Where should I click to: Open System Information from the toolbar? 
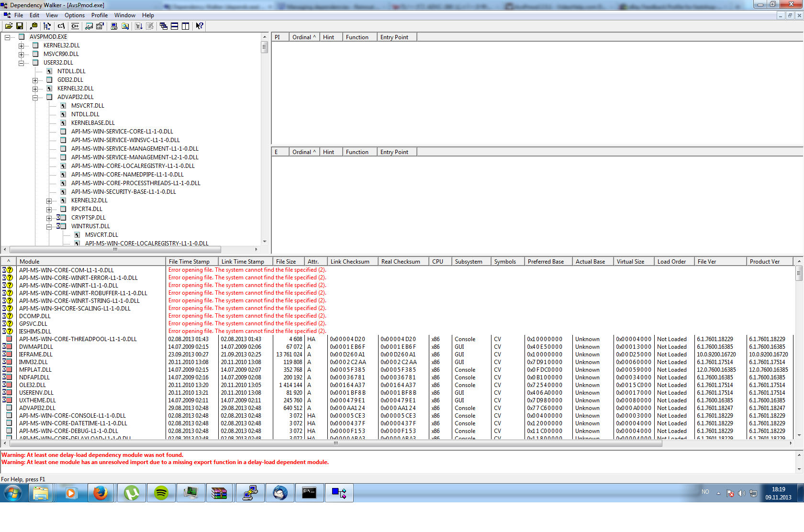click(x=114, y=26)
